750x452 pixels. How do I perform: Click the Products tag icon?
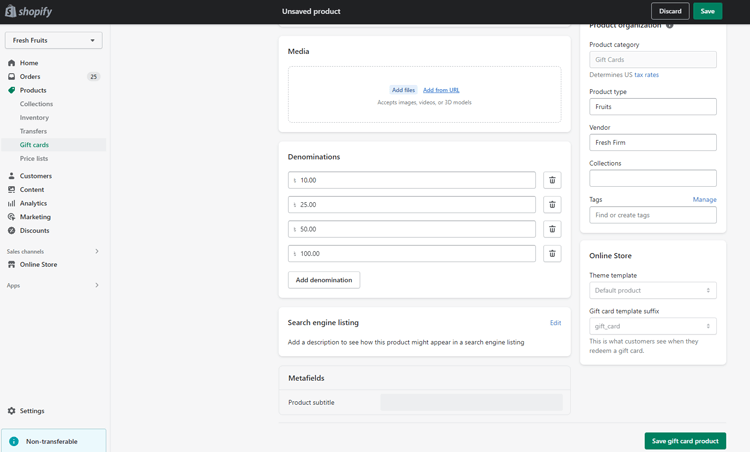(x=11, y=90)
